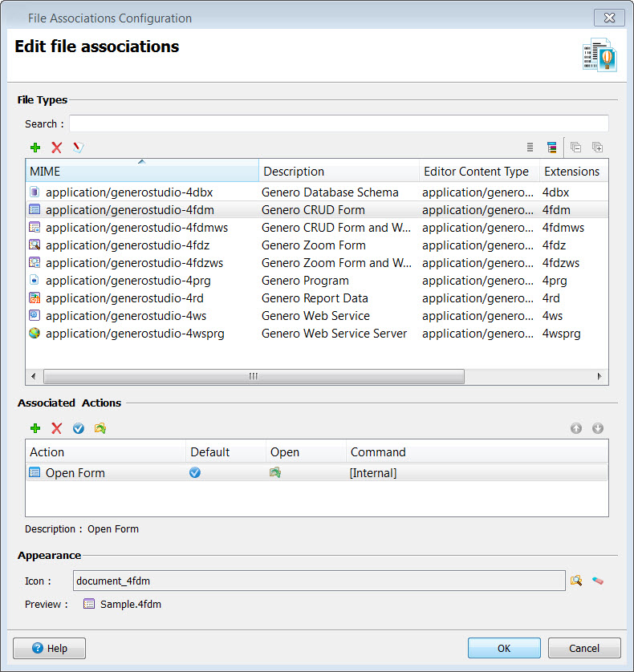Move selected action up
Viewport: 634px width, 672px height.
pos(576,428)
